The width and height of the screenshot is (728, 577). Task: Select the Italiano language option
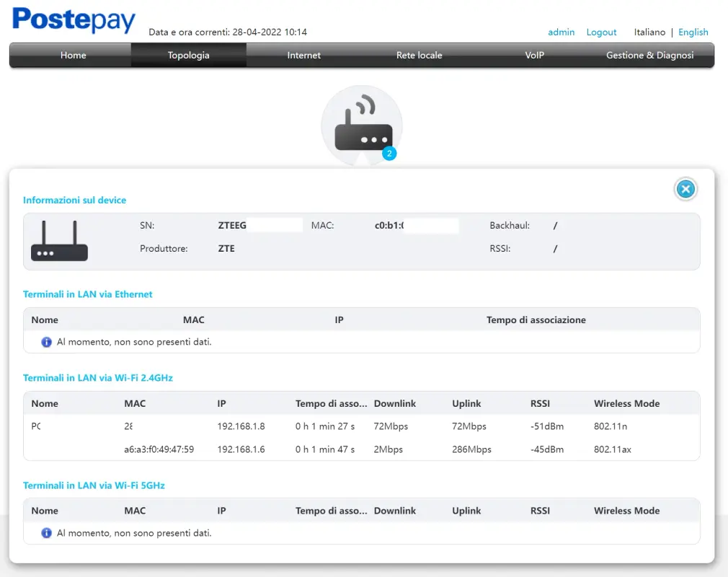tap(649, 32)
